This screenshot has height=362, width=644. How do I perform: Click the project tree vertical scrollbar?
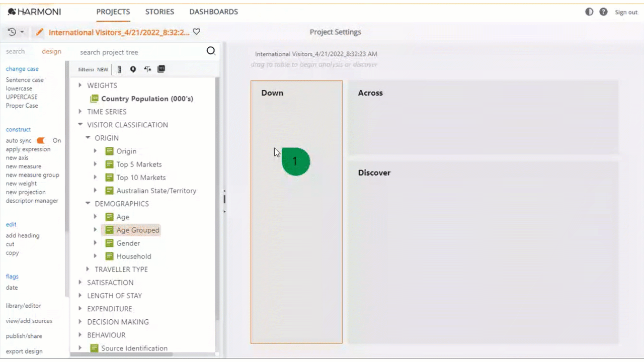pyautogui.click(x=217, y=199)
